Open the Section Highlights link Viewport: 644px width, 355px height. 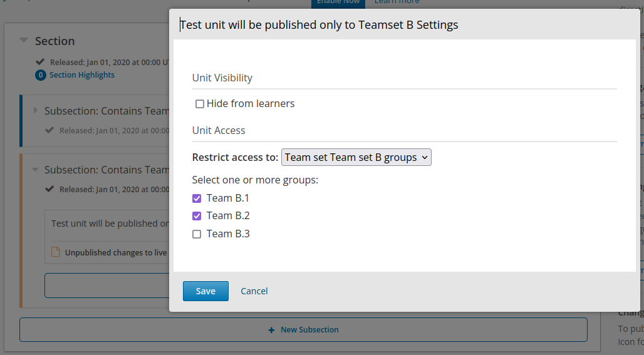[x=82, y=75]
